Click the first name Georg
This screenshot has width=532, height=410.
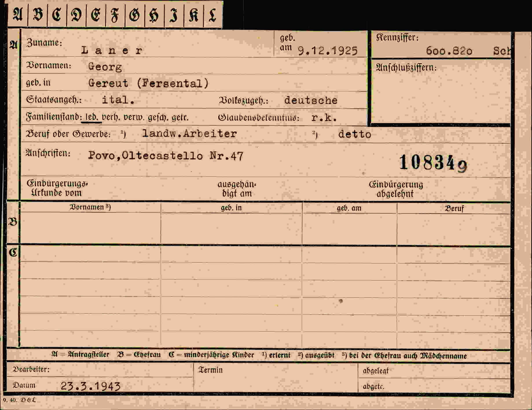(105, 67)
